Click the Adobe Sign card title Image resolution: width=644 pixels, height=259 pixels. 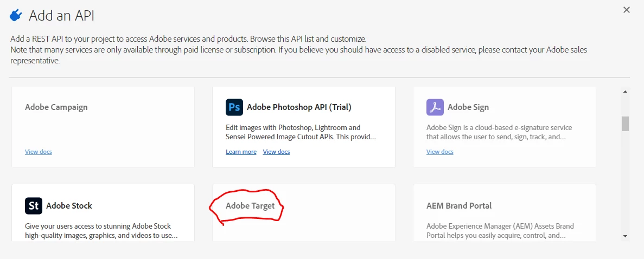click(468, 107)
